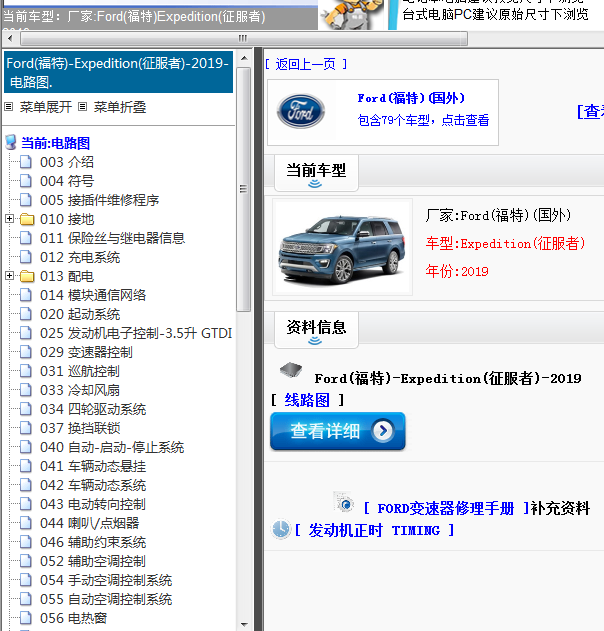Click 包含79个车型,点击查看 link

(423, 120)
